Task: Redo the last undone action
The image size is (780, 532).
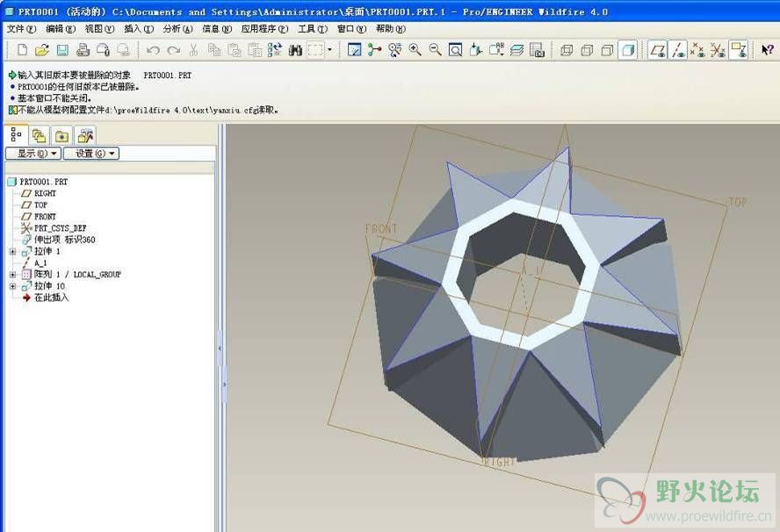Action: click(174, 50)
